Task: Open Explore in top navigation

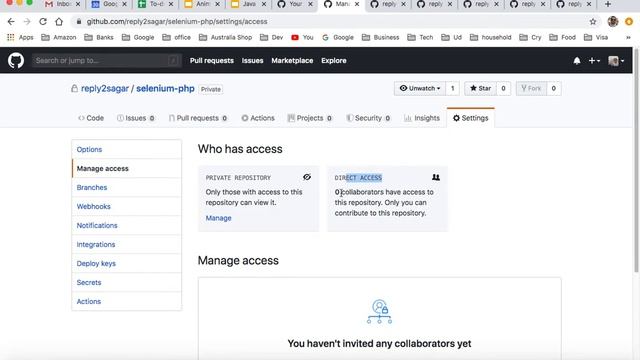Action: pos(333,60)
